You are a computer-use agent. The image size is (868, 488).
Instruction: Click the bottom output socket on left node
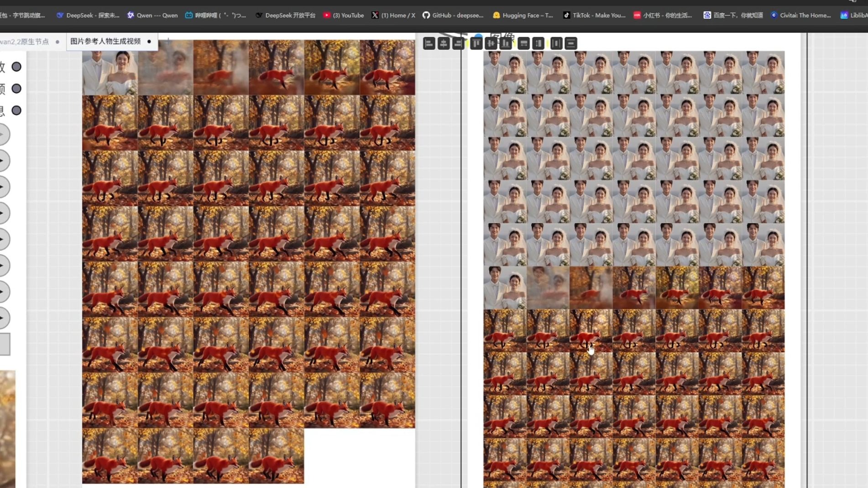tap(16, 110)
